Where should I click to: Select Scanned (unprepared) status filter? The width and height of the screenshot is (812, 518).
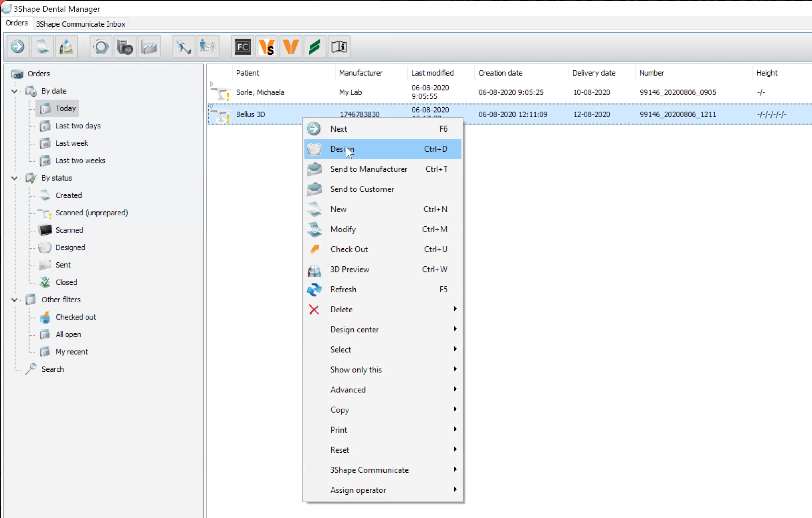pyautogui.click(x=92, y=213)
